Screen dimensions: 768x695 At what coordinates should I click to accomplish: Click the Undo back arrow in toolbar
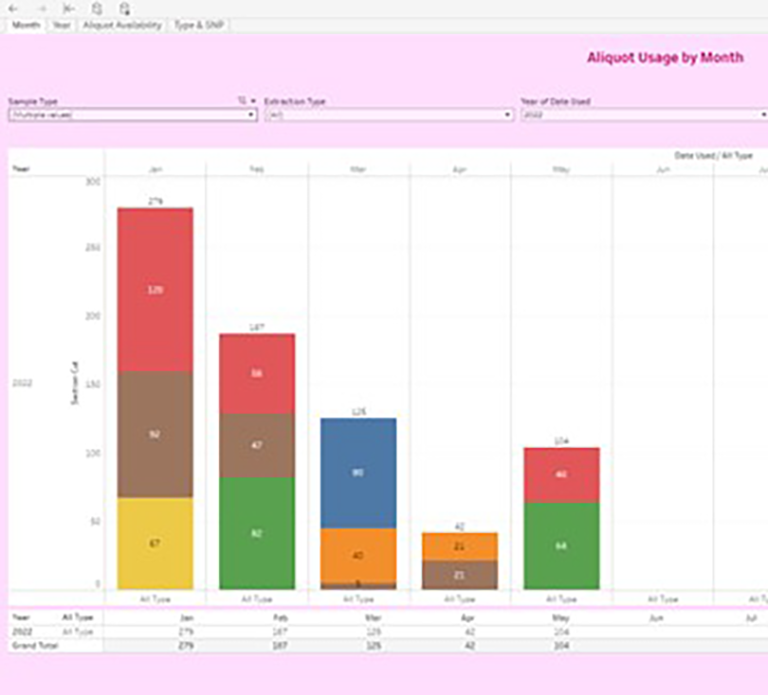[x=12, y=7]
